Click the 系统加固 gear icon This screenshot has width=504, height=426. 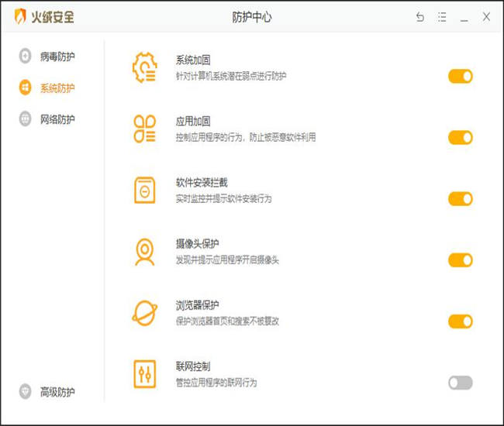tap(145, 67)
